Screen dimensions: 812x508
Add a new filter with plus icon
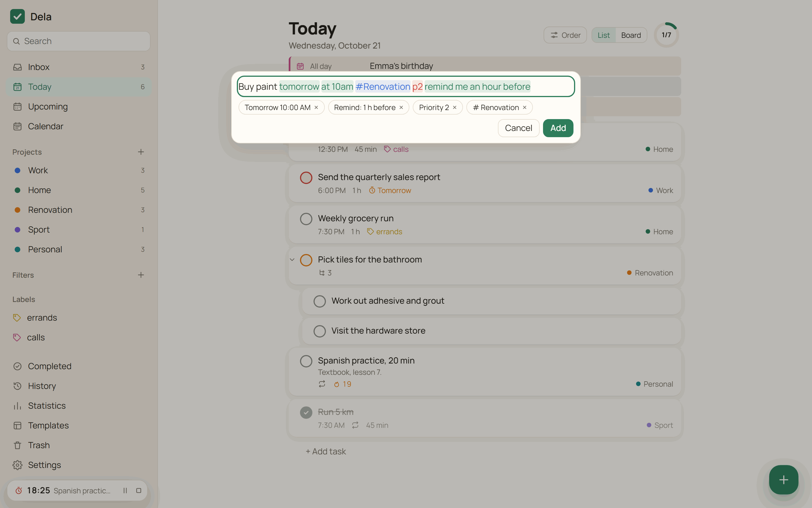[x=141, y=275]
